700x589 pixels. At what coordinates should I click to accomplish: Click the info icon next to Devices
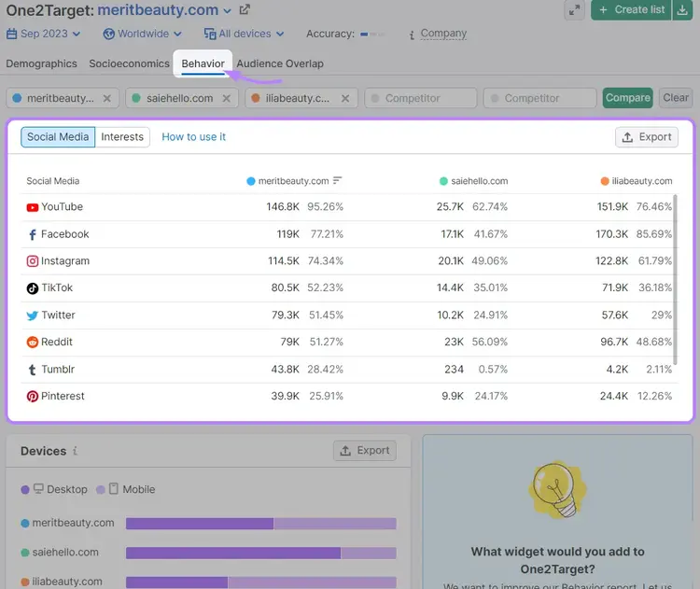pyautogui.click(x=75, y=451)
